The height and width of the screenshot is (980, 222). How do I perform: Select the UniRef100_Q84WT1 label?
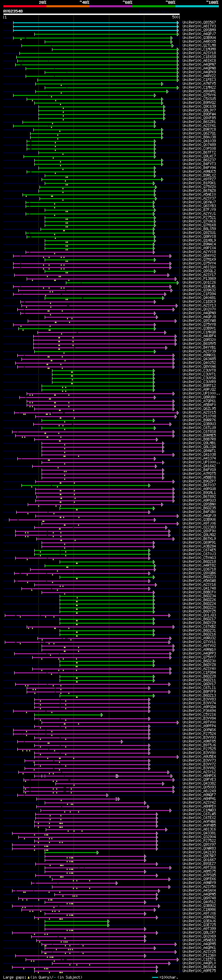(x=199, y=451)
